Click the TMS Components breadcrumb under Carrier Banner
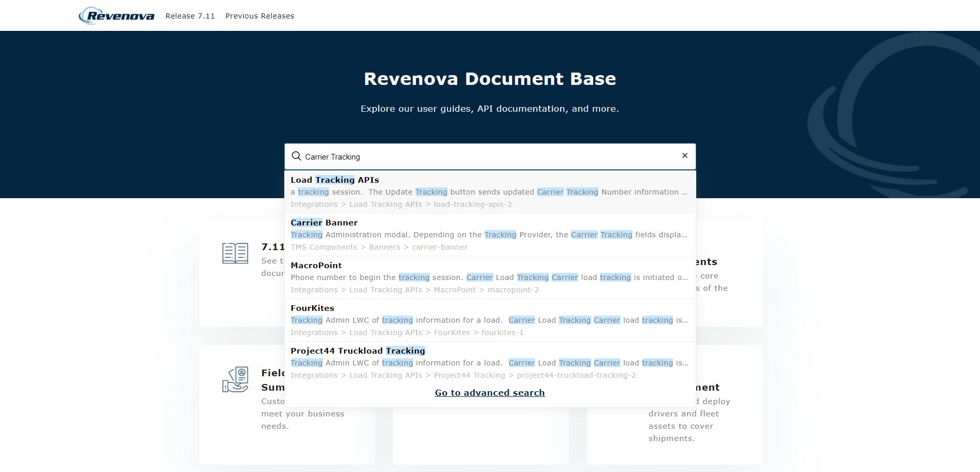Image resolution: width=980 pixels, height=472 pixels. coord(324,247)
